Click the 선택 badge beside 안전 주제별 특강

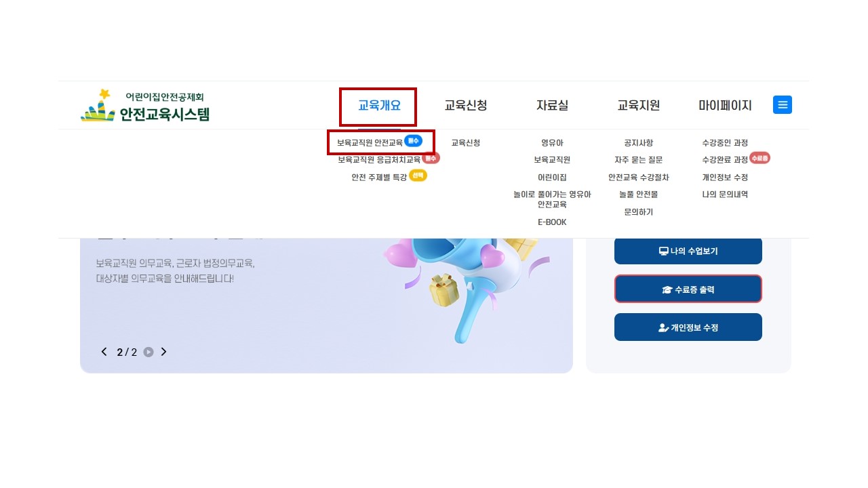point(418,175)
